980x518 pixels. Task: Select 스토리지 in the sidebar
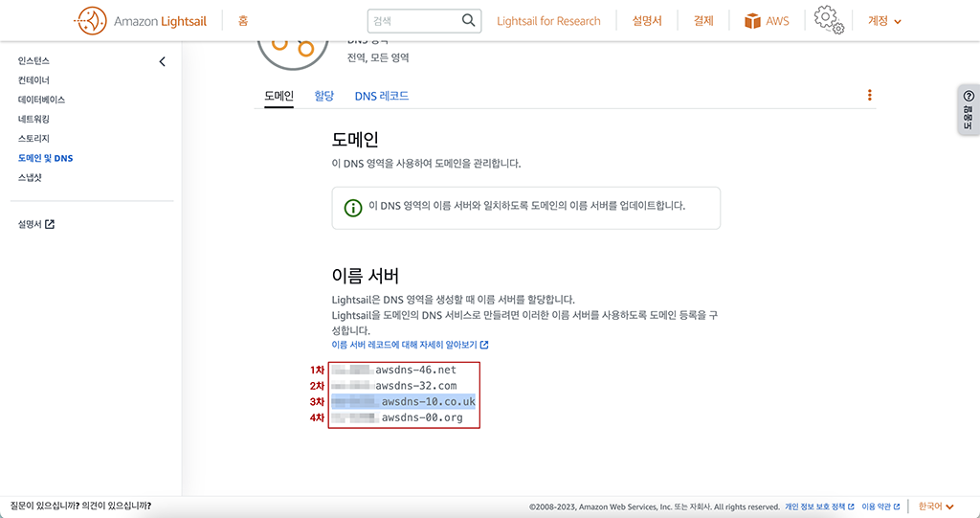point(33,138)
